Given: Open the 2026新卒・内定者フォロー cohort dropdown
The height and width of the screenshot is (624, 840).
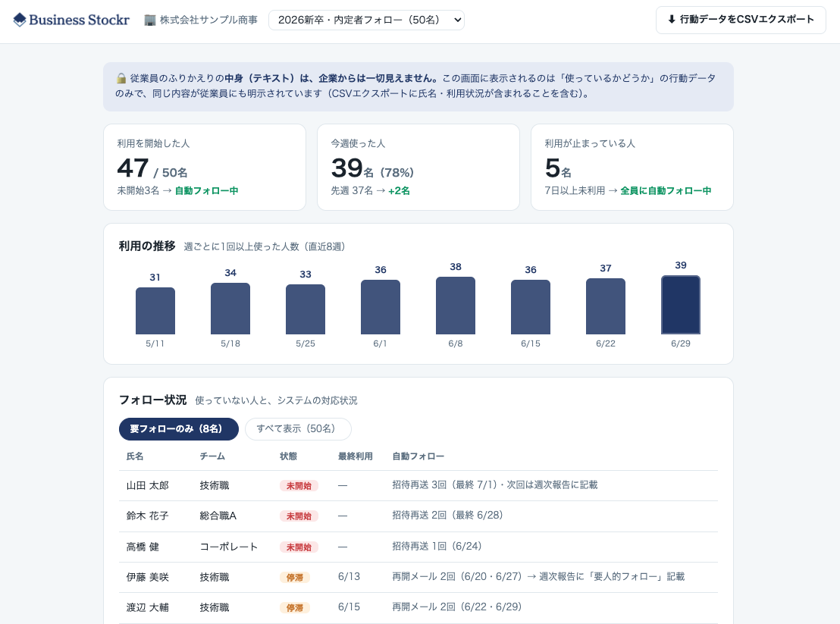Looking at the screenshot, I should tap(366, 20).
